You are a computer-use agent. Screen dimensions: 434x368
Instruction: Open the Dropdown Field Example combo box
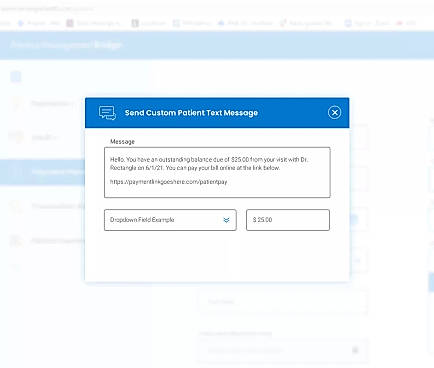[170, 220]
